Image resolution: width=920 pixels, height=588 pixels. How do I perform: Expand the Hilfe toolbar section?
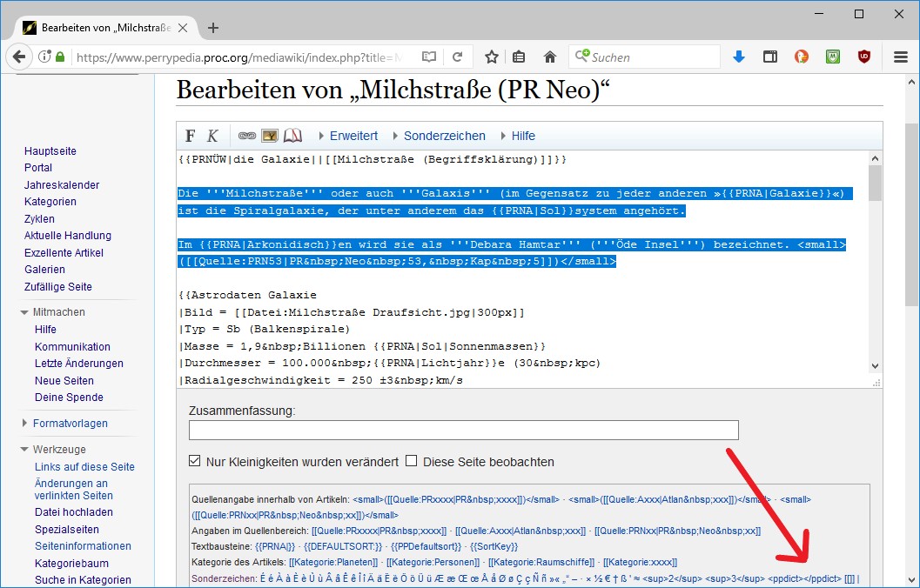(x=517, y=136)
